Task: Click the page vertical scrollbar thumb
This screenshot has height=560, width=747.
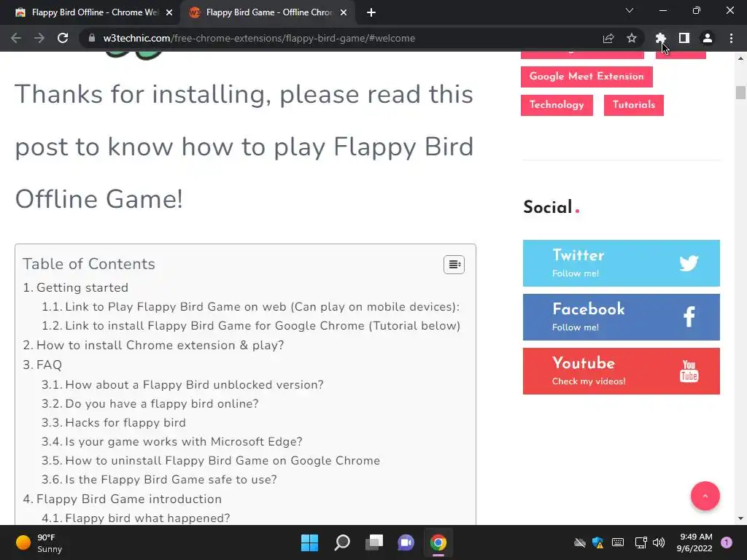Action: [740, 93]
